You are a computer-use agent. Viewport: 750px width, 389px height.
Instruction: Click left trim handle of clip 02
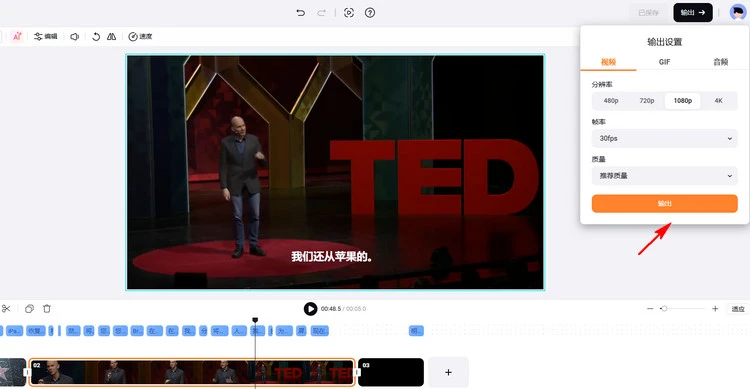coord(28,372)
